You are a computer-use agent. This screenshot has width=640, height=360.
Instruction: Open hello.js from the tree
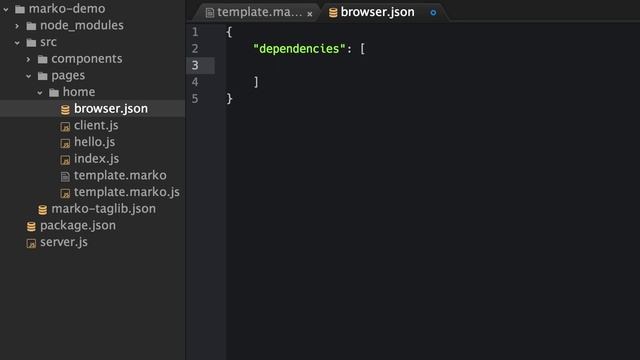[x=94, y=142]
